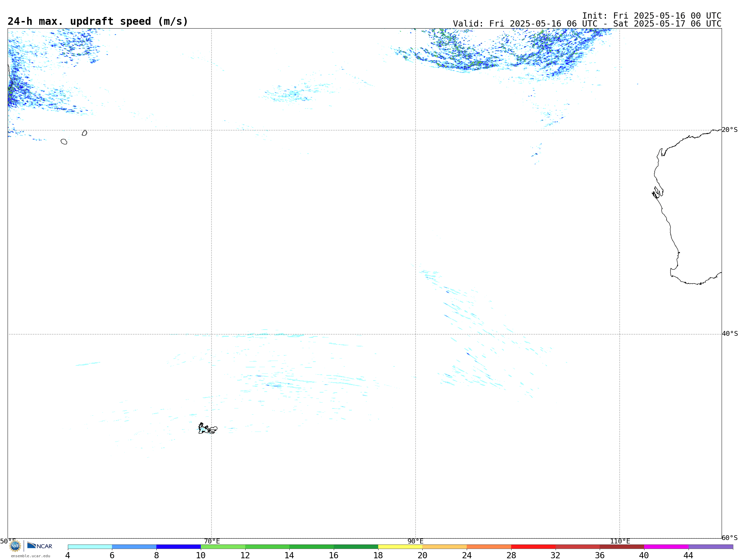Pick the green 14–16 m/s swatch
This screenshot has height=560, width=744.
[x=312, y=547]
